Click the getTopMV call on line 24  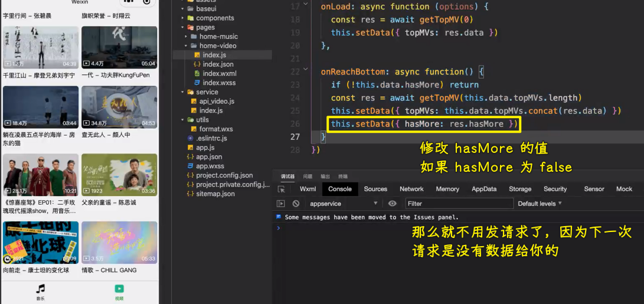439,98
